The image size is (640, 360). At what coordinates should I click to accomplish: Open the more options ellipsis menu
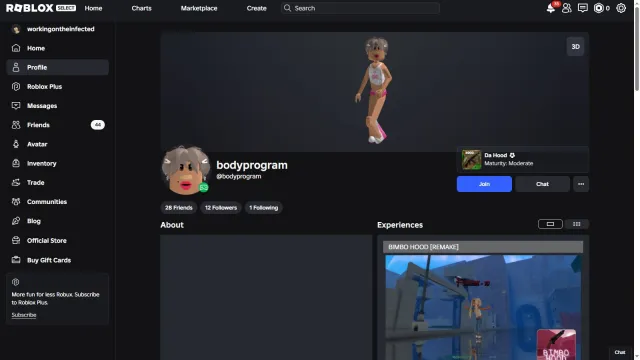tap(581, 184)
